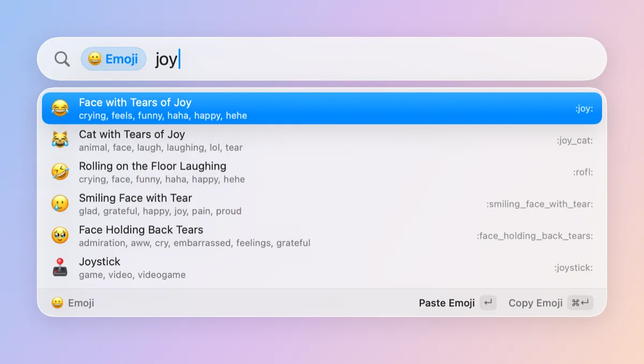Image resolution: width=644 pixels, height=364 pixels.
Task: Click keywords 'crying, face, funny, haha, happy, hehe'
Action: [x=162, y=179]
